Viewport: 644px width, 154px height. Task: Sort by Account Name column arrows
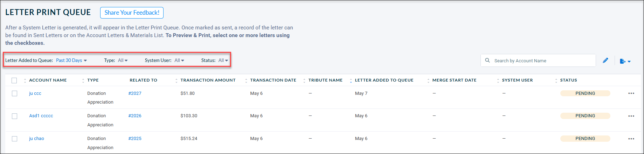point(25,80)
